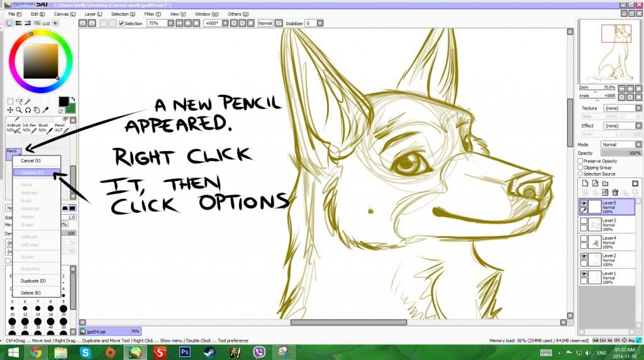Expand the Texture dropdown

[x=619, y=108]
